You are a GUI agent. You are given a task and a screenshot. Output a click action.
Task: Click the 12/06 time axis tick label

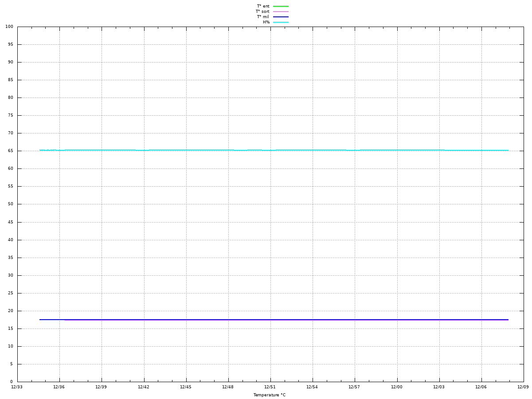481,387
